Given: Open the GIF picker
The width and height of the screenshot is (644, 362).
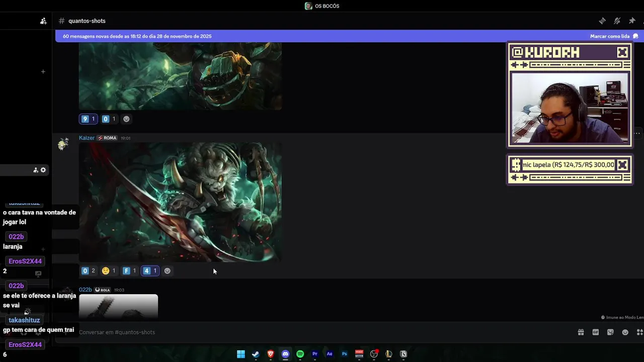Looking at the screenshot, I should [x=596, y=332].
